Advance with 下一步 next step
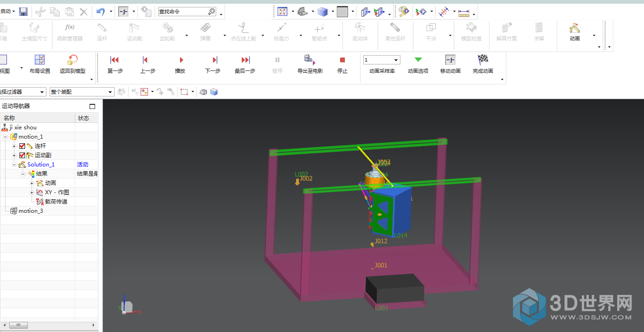The height and width of the screenshot is (332, 644). coord(213,64)
